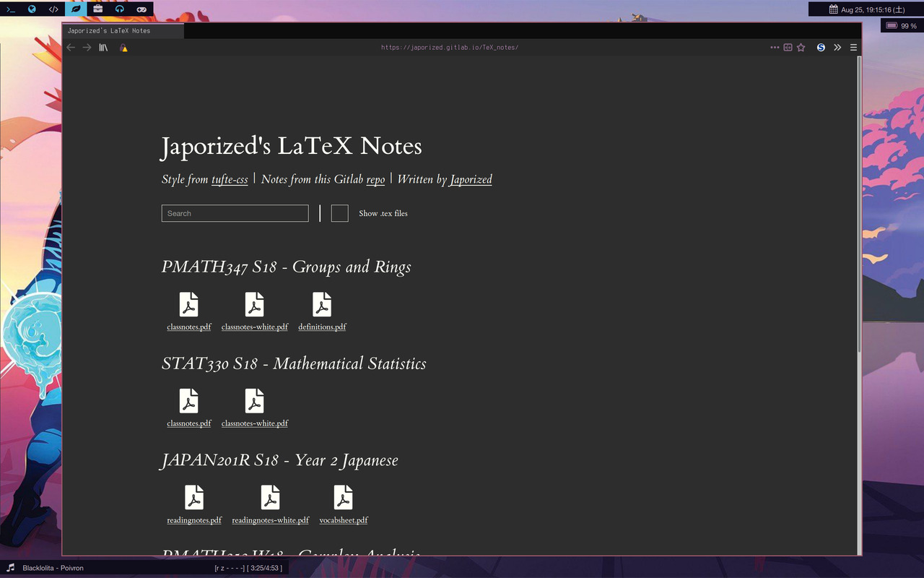Toggle the Show .tex files checkbox
Screen dimensions: 924x578
pos(339,213)
